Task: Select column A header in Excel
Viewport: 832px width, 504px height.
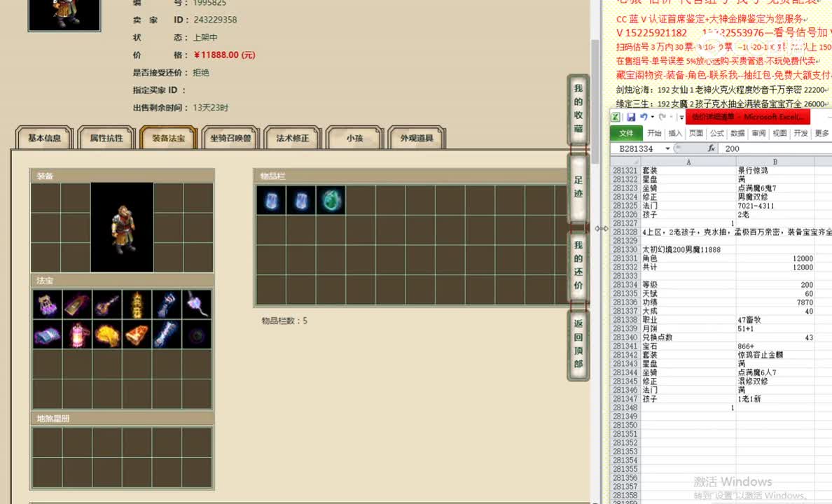Action: pyautogui.click(x=688, y=162)
